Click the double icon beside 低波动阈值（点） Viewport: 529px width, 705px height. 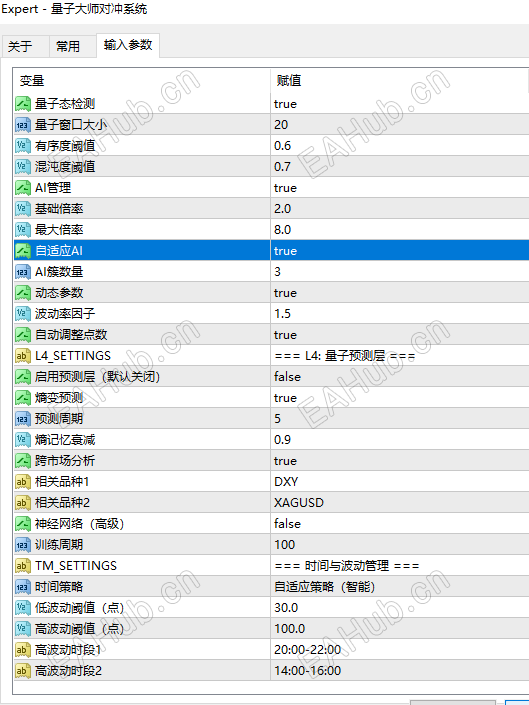coord(22,608)
